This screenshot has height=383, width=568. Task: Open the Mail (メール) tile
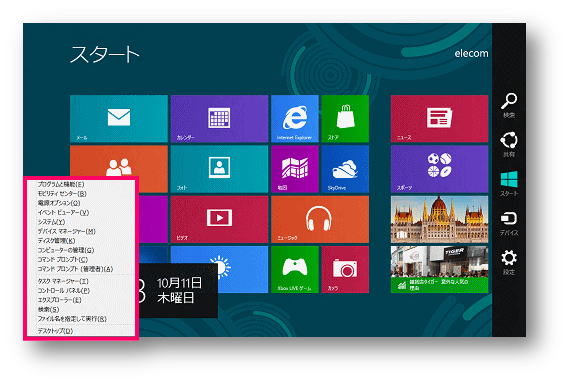[x=119, y=119]
